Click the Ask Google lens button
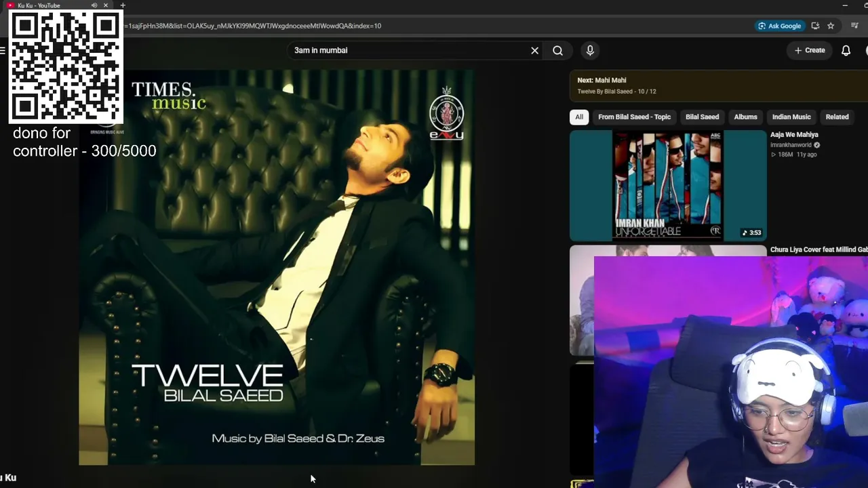 pos(780,26)
